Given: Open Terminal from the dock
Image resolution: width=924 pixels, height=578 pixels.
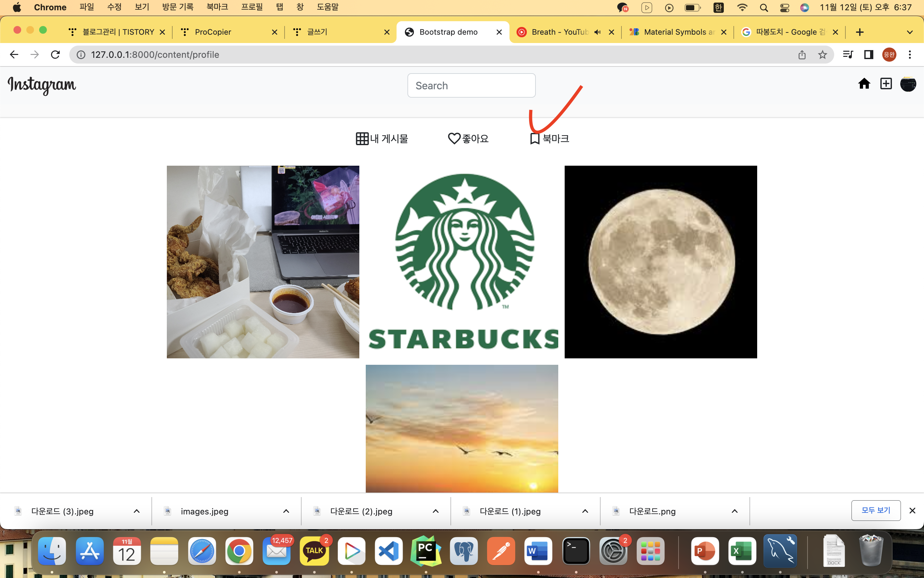Looking at the screenshot, I should point(576,551).
